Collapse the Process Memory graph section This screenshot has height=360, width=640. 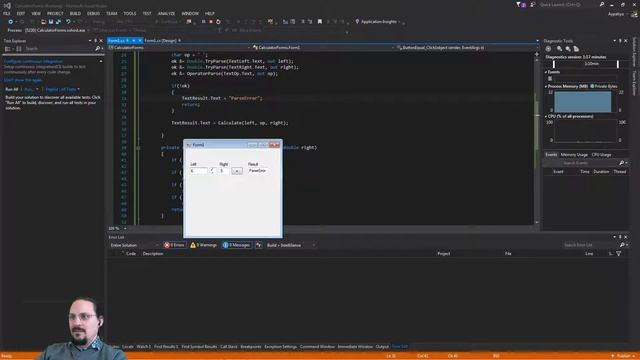point(546,87)
